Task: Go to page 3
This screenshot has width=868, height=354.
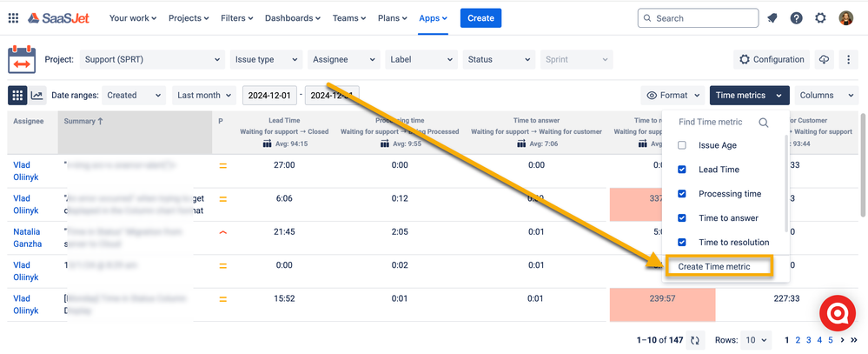Action: click(809, 340)
